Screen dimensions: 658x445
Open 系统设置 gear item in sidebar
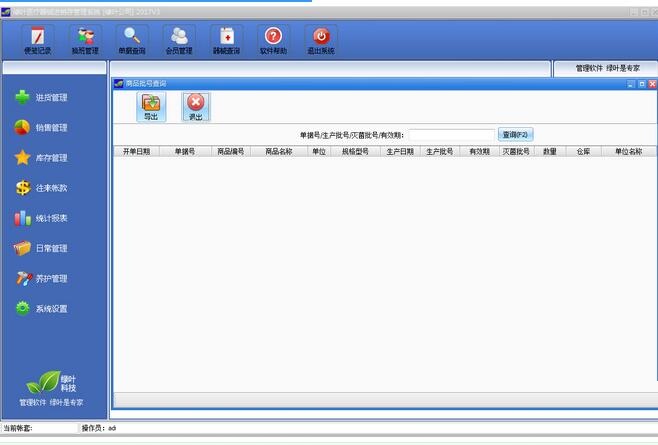tap(41, 309)
